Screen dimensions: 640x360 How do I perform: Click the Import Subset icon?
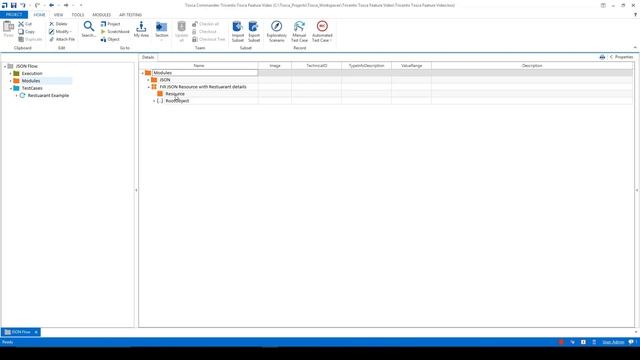click(x=238, y=27)
